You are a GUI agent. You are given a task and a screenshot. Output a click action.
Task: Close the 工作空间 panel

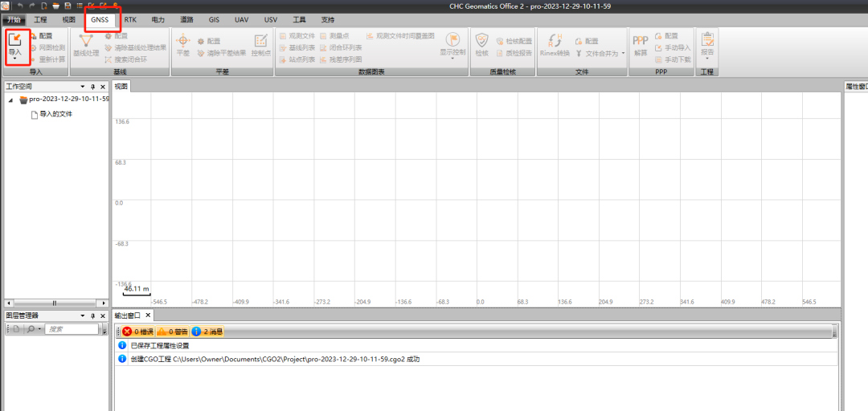click(x=103, y=87)
